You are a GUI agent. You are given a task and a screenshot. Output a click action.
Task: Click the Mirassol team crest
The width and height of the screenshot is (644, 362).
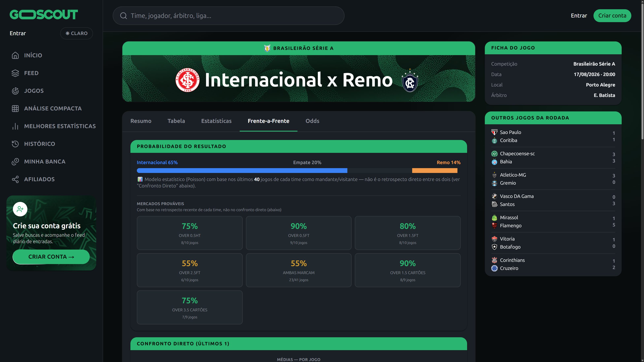tap(494, 218)
